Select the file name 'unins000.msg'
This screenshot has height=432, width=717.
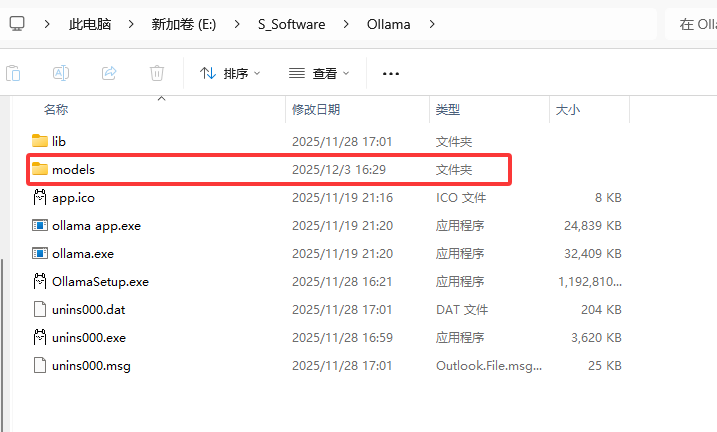pos(91,366)
